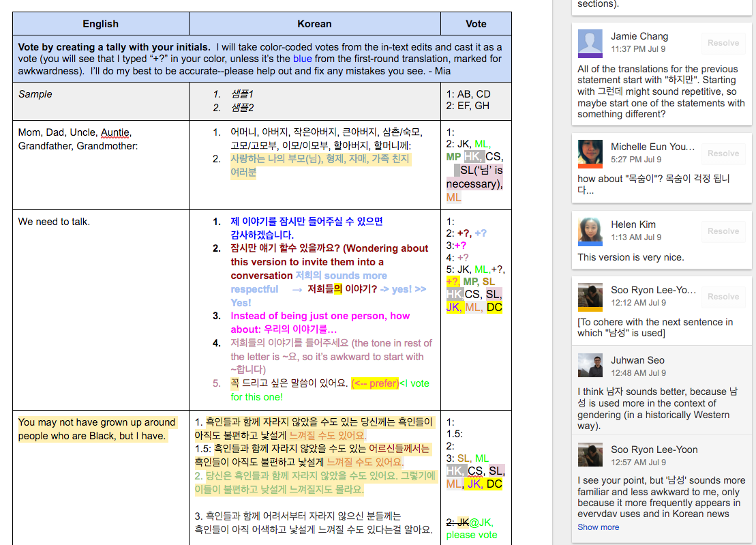Image resolution: width=756 pixels, height=545 pixels.
Task: Click the English column header cell
Action: point(101,24)
